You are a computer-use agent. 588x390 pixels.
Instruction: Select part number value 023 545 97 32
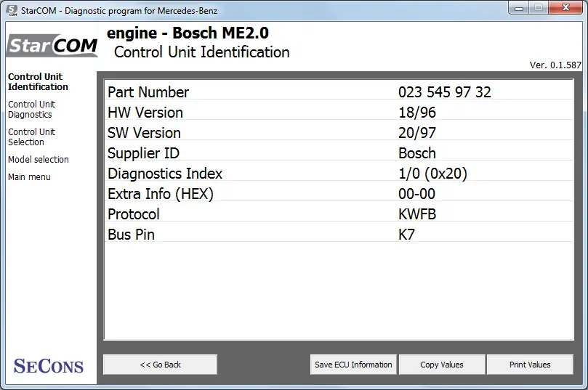444,92
